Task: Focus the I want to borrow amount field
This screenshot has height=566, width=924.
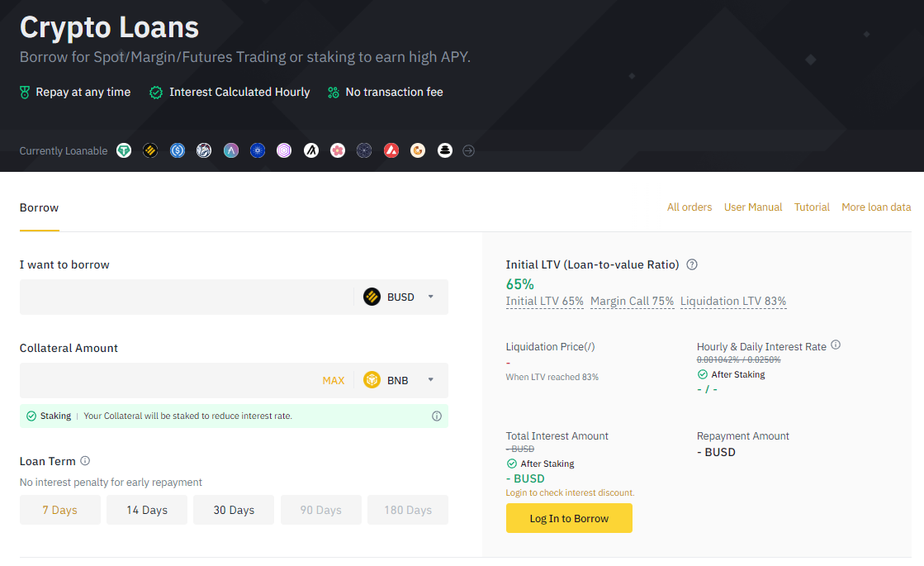Action: point(187,297)
